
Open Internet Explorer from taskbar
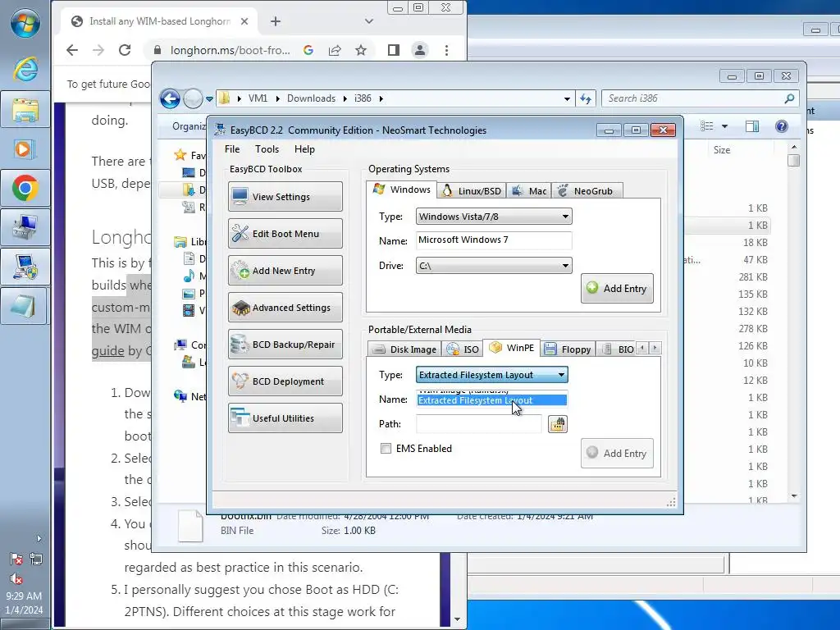pyautogui.click(x=25, y=70)
